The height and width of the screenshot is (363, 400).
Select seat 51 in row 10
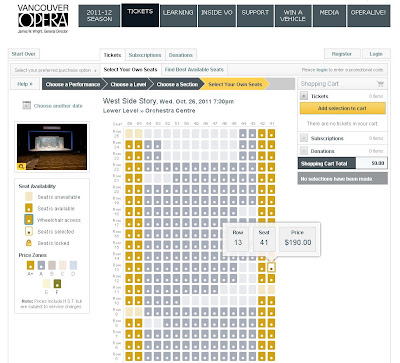[176, 301]
